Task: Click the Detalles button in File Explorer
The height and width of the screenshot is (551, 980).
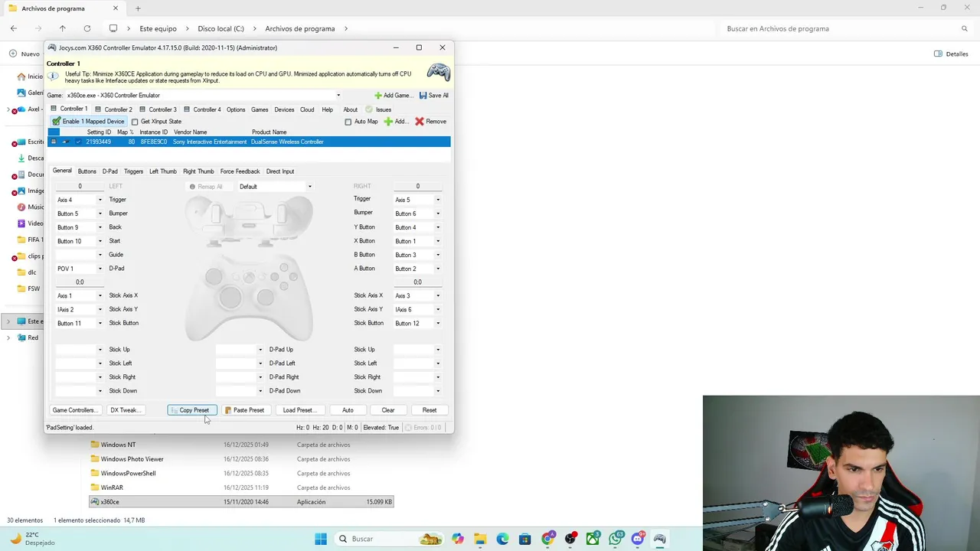Action: tap(951, 54)
